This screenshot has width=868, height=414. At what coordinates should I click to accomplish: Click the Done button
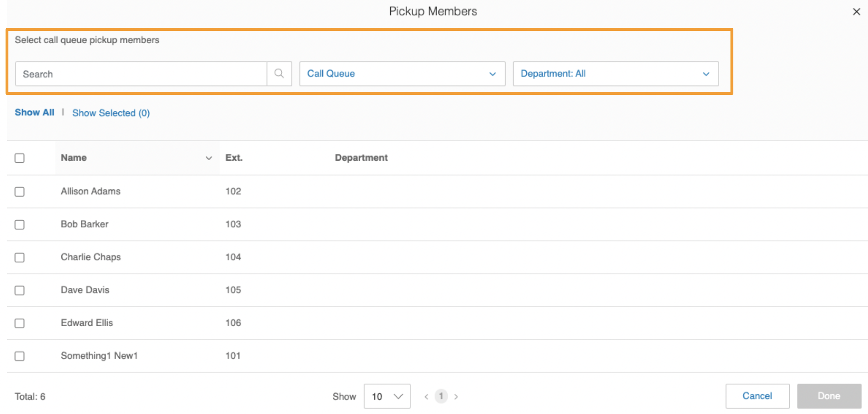pos(828,396)
